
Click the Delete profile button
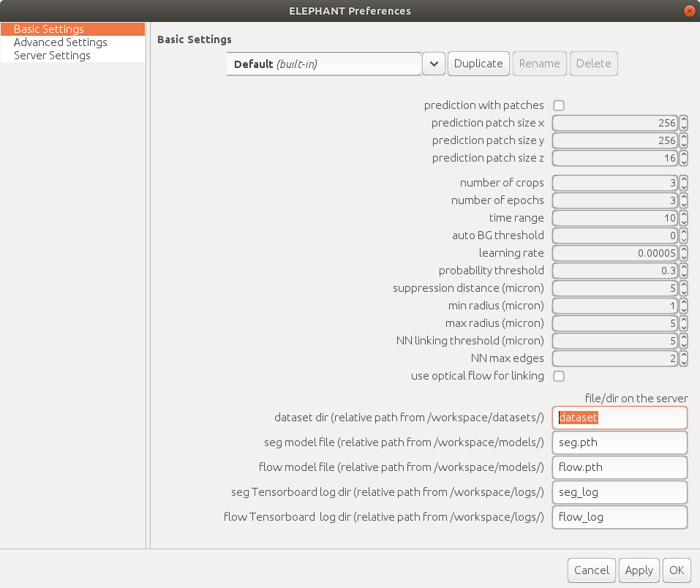coord(593,64)
